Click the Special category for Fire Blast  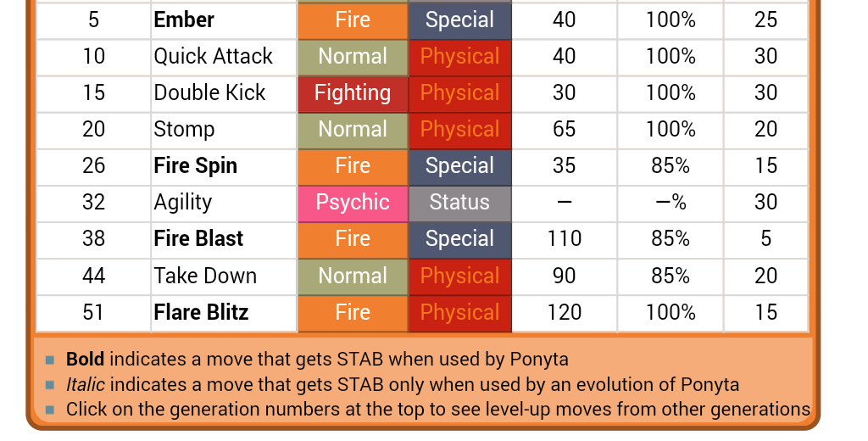tap(460, 239)
